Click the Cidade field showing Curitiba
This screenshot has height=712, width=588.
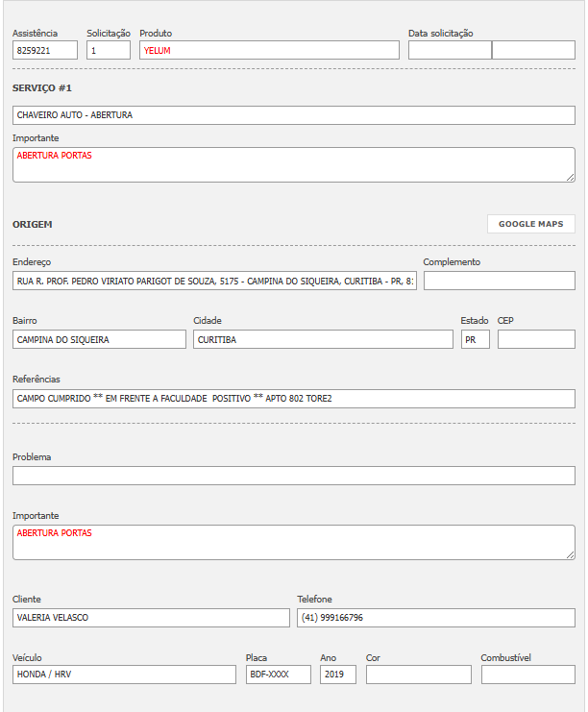323,339
